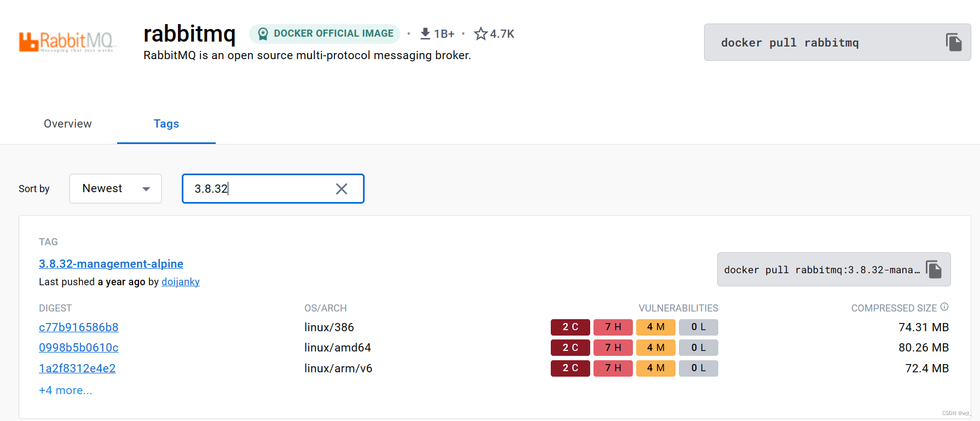Click the 4.7K stars count
This screenshot has width=980, height=421.
pos(502,34)
